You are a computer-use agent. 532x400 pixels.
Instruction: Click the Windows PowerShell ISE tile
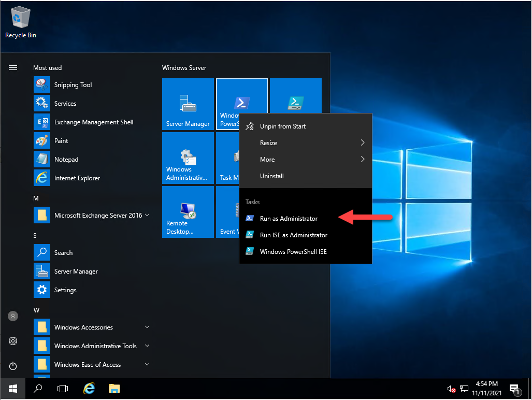click(x=296, y=96)
